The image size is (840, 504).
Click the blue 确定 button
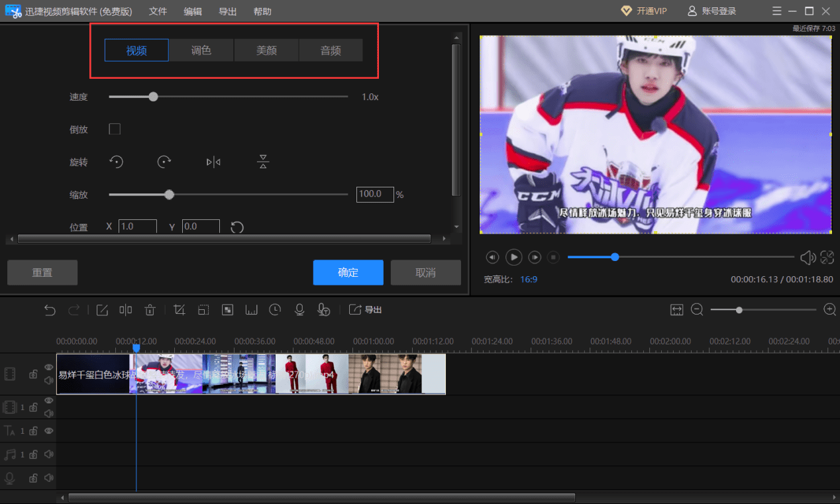tap(348, 272)
